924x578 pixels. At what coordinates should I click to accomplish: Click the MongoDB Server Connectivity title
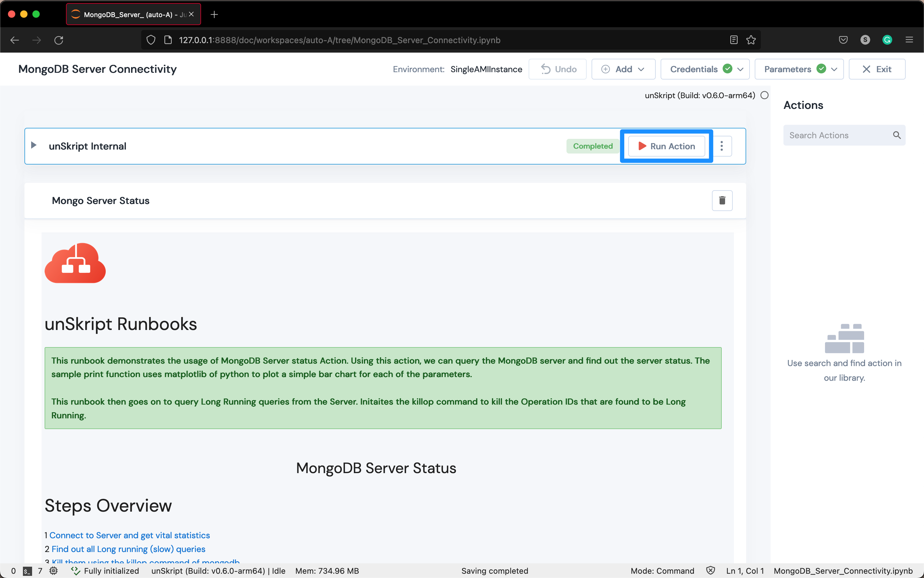97,69
